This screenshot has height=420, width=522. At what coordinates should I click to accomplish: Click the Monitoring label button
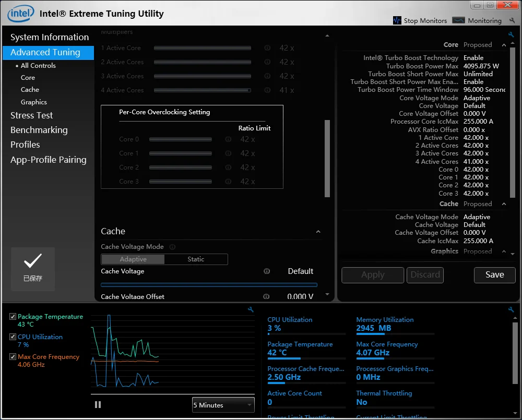(485, 21)
